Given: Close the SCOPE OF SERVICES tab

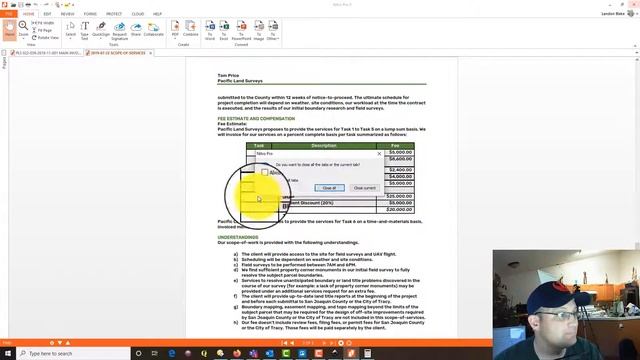Looking at the screenshot, I should point(151,53).
